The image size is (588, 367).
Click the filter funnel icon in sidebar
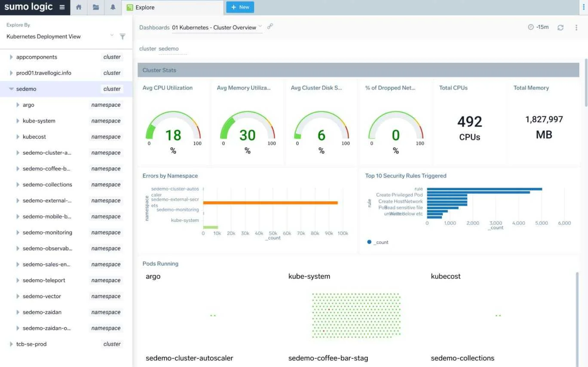122,37
